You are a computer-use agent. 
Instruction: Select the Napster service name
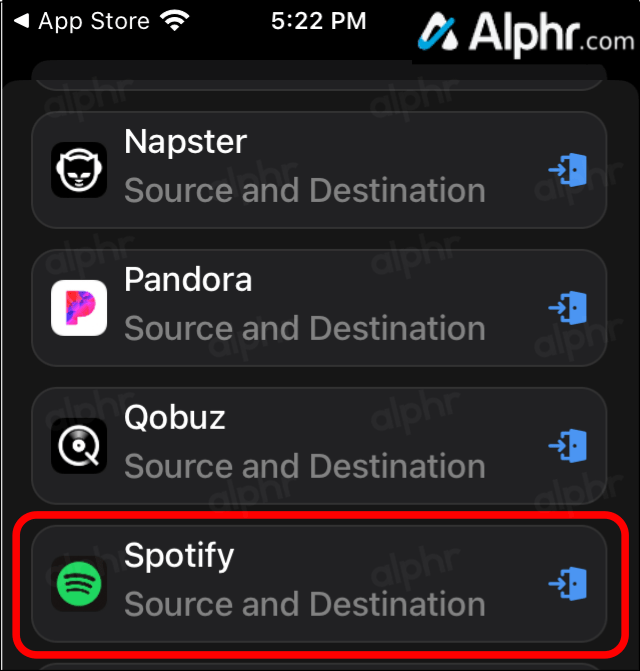click(x=185, y=142)
